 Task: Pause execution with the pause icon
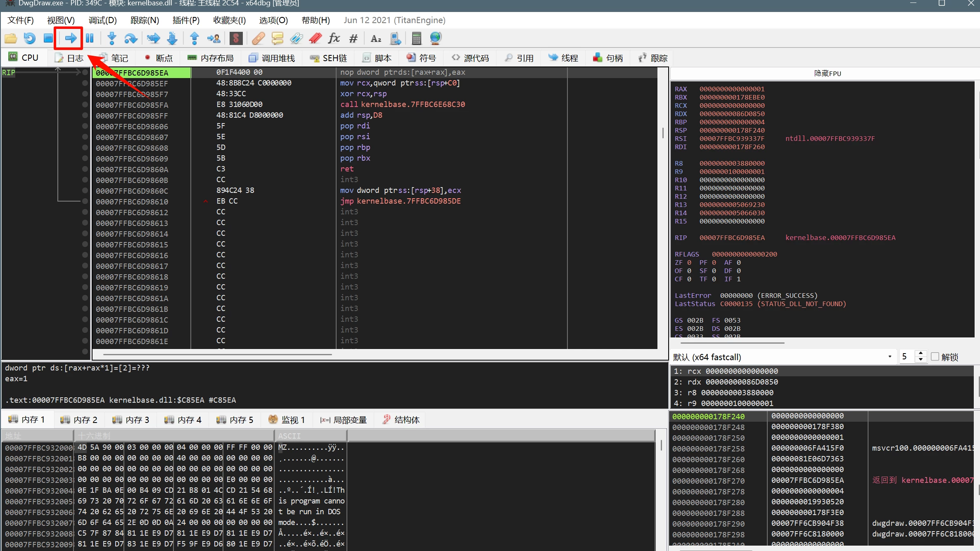90,38
